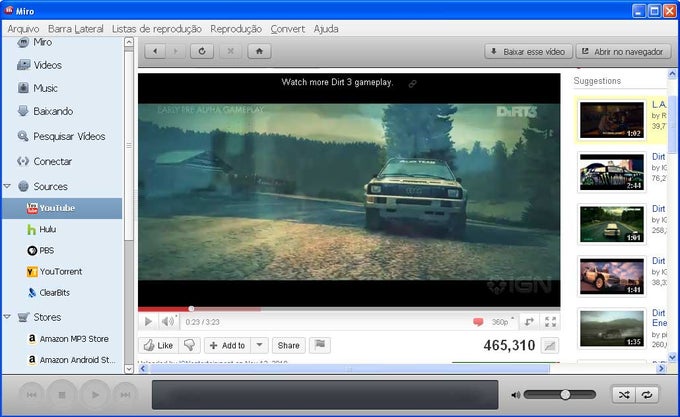Show video statistics chart icon
680x417 pixels.
point(549,345)
